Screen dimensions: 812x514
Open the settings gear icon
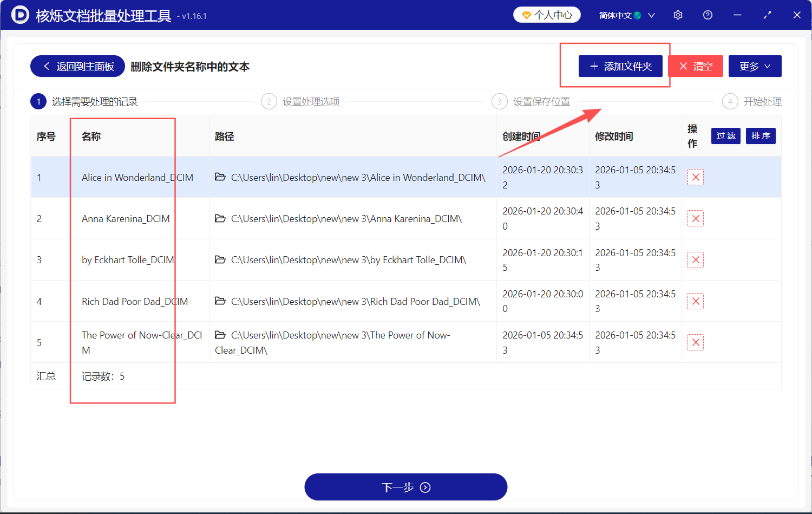(678, 15)
